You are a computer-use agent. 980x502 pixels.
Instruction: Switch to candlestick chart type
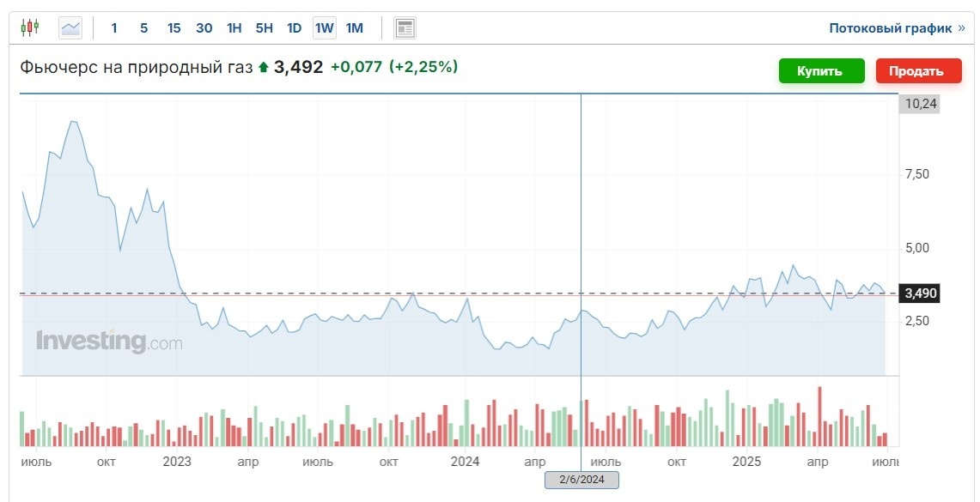tap(30, 27)
